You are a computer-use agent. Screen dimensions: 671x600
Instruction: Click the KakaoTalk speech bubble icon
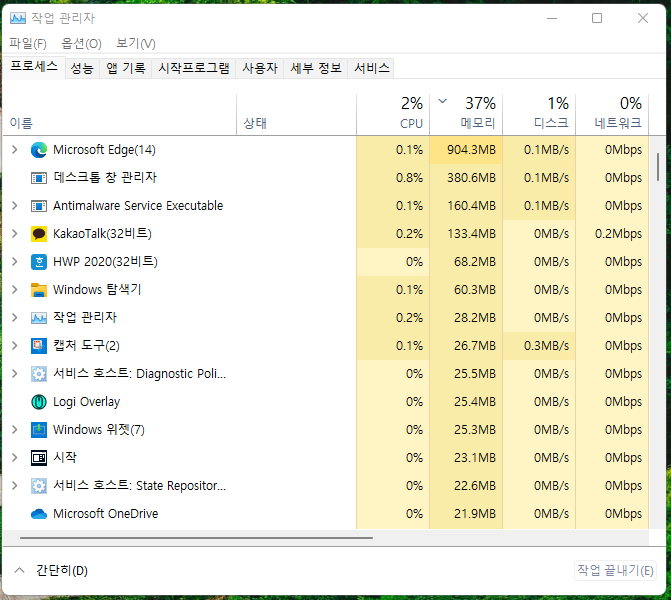[x=39, y=234]
